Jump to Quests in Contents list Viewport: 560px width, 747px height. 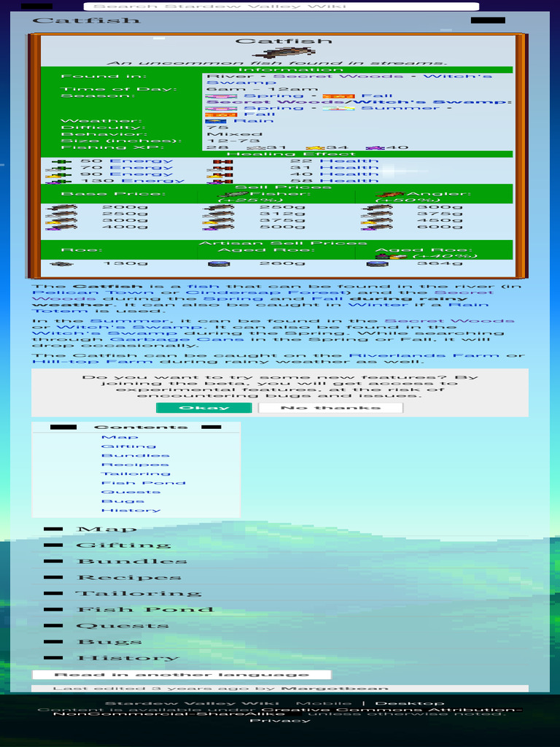click(131, 492)
